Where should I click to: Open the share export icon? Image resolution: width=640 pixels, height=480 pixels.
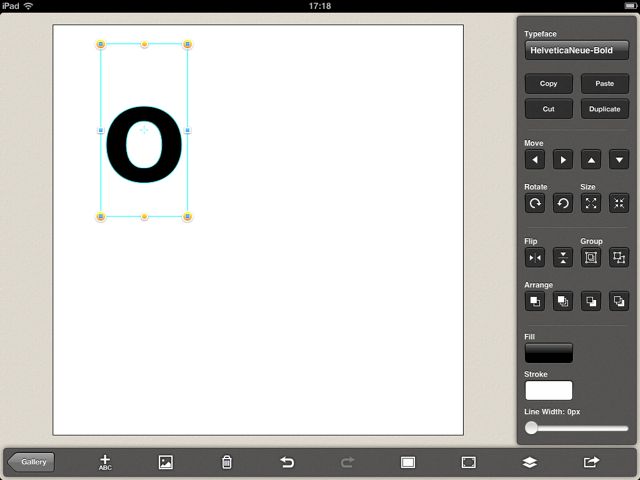pos(591,462)
